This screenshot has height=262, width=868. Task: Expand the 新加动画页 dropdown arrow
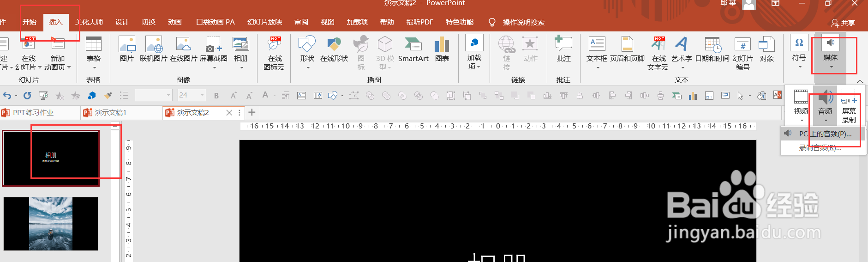tap(69, 67)
